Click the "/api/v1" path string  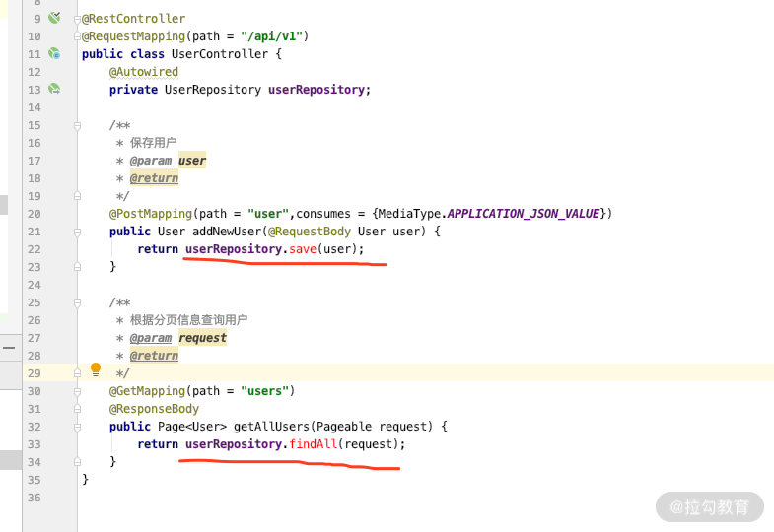pos(271,36)
